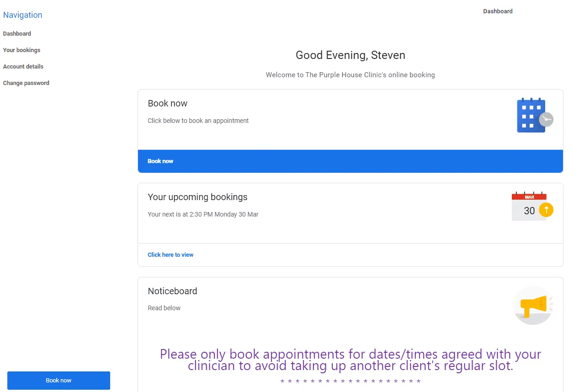Screen dimensions: 579x392
Task: Click the wide blue Book now bar
Action: [350, 161]
